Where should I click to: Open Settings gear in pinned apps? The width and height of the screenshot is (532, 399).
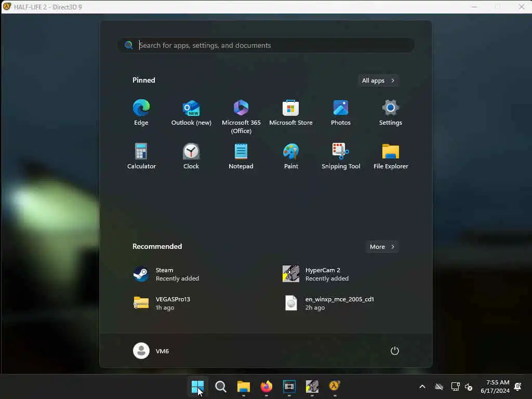[391, 113]
